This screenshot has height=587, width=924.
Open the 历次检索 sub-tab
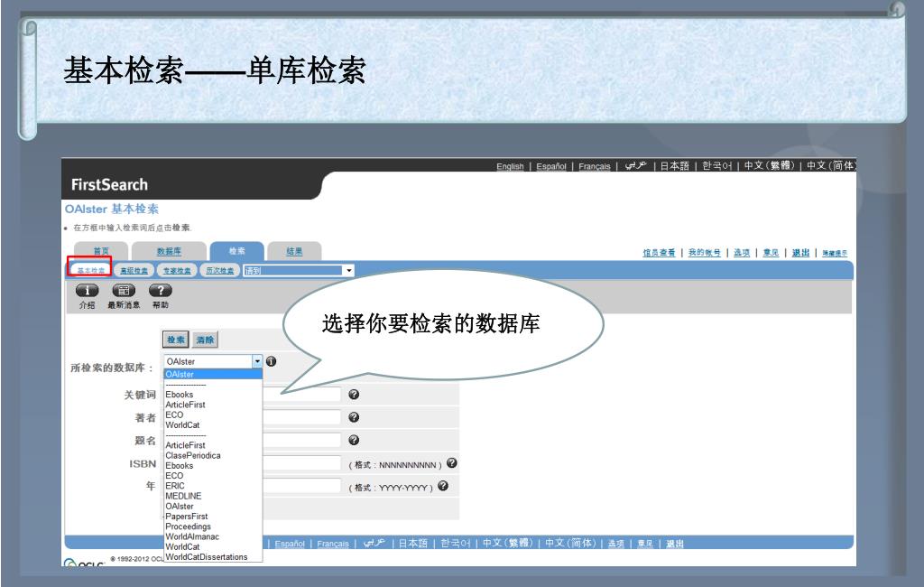(220, 270)
